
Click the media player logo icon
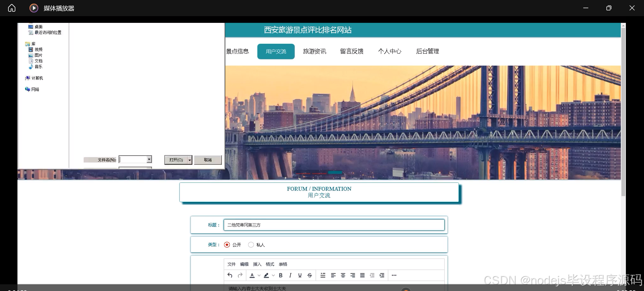34,8
